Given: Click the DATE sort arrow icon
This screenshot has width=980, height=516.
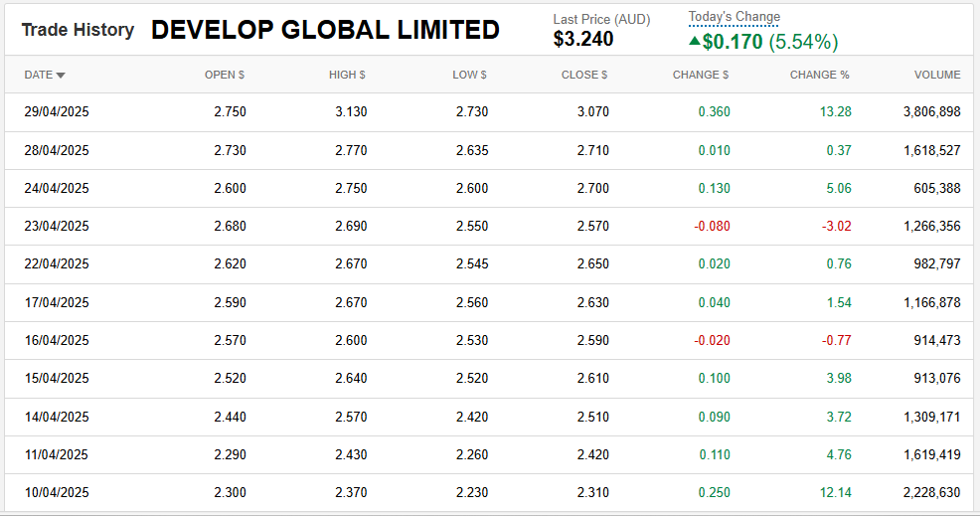Looking at the screenshot, I should 62,76.
